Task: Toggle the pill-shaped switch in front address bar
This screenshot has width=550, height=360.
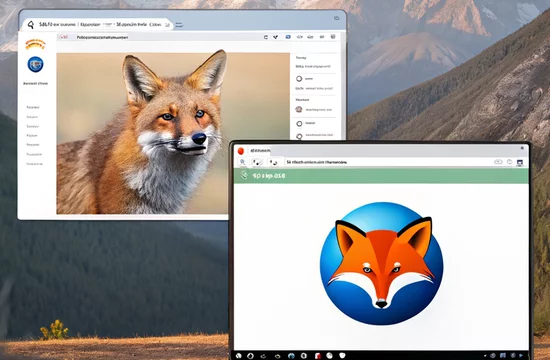Action: [x=498, y=162]
